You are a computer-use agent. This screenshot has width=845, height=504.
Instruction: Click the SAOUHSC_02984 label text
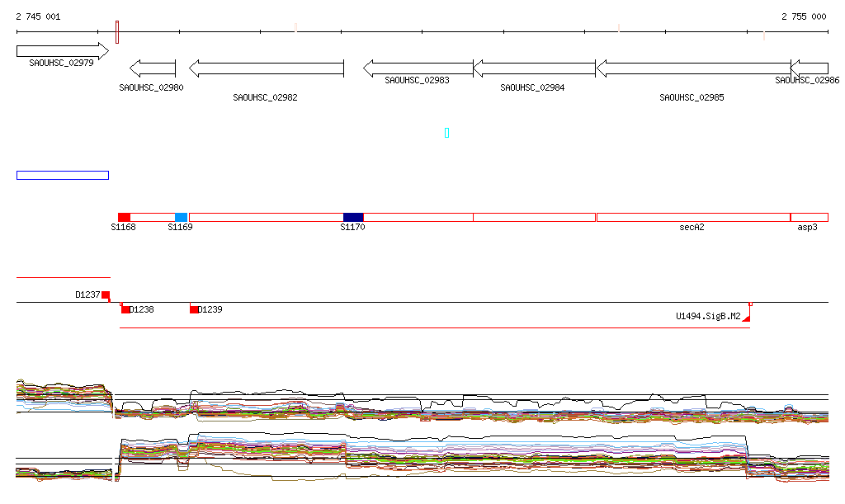click(x=532, y=87)
